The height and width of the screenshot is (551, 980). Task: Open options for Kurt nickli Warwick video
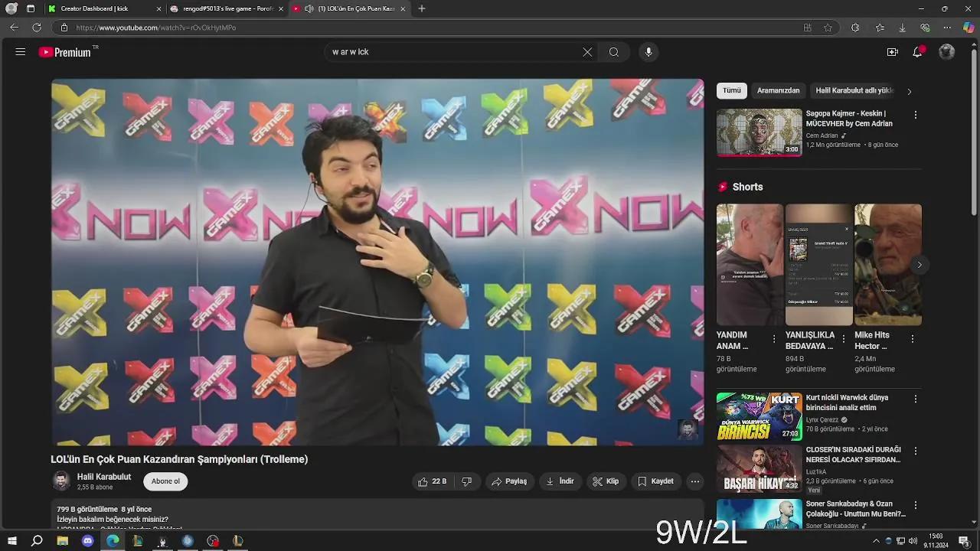pyautogui.click(x=915, y=399)
